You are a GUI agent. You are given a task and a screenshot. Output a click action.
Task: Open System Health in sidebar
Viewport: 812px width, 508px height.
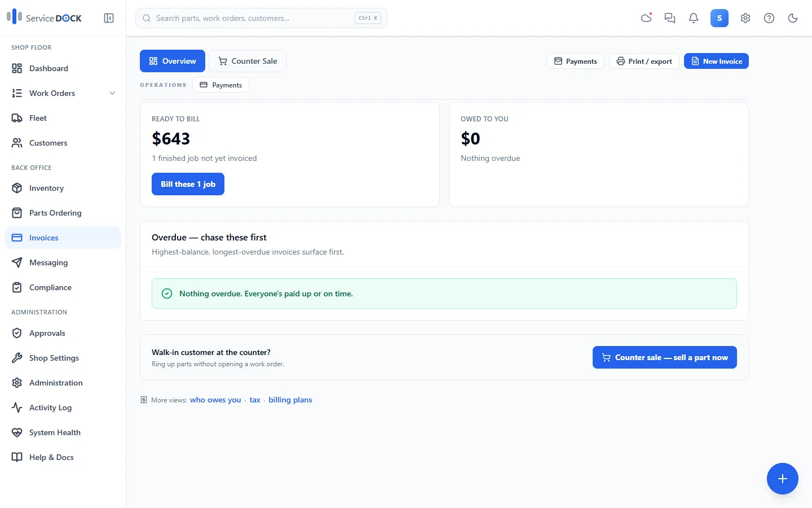(63, 432)
